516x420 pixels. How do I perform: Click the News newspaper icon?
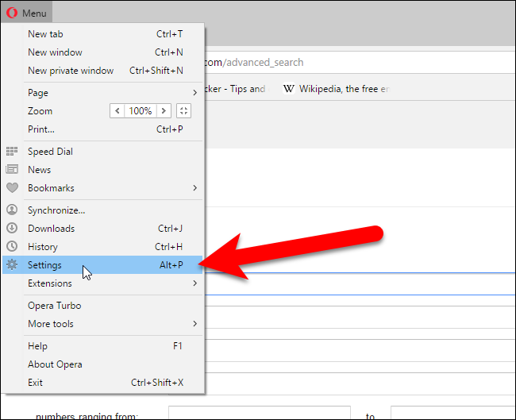pyautogui.click(x=12, y=170)
